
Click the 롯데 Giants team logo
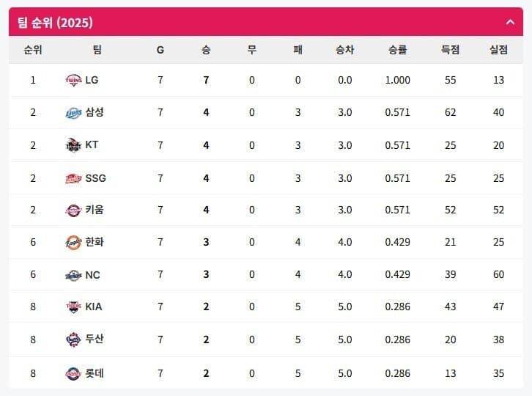(x=73, y=373)
